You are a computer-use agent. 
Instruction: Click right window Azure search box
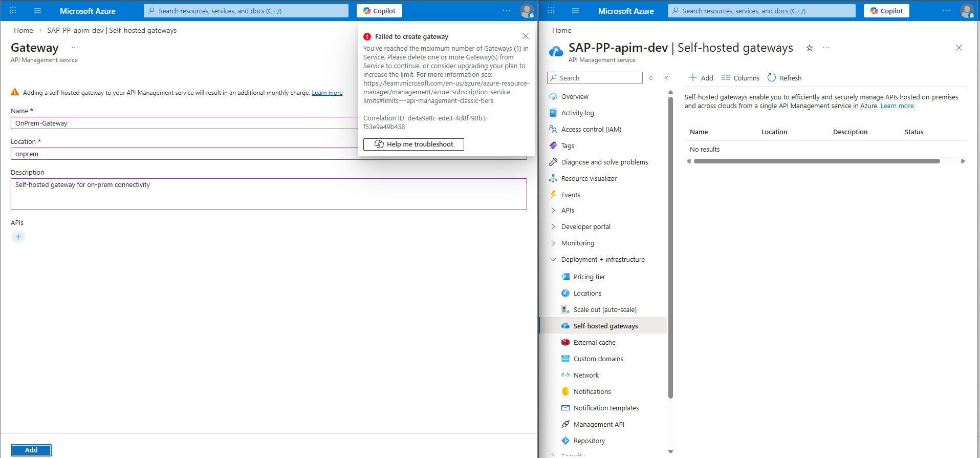(761, 11)
